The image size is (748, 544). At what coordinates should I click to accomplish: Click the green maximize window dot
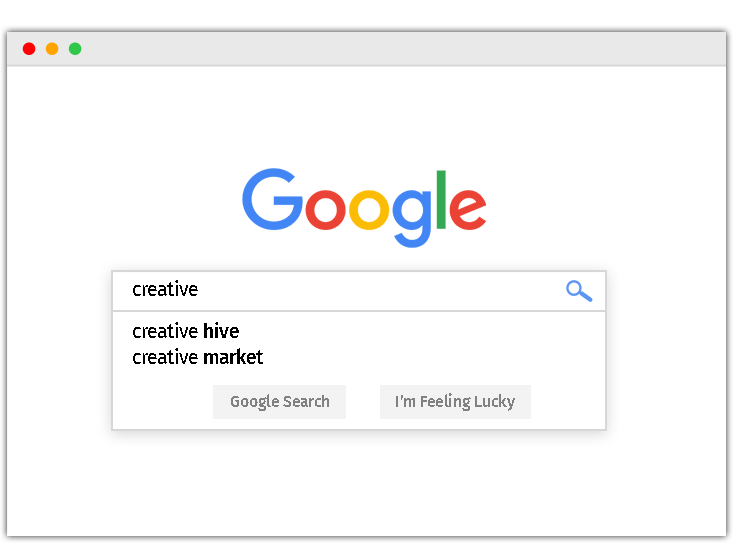pos(75,49)
